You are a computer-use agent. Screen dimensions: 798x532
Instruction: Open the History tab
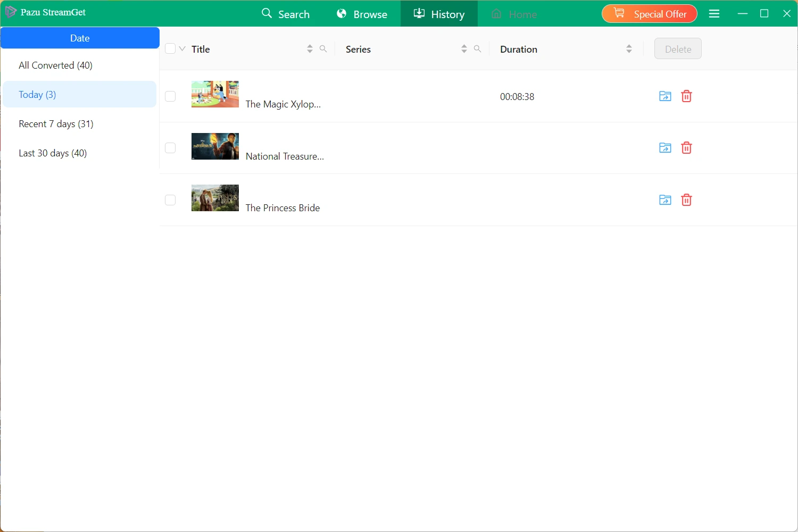point(439,14)
